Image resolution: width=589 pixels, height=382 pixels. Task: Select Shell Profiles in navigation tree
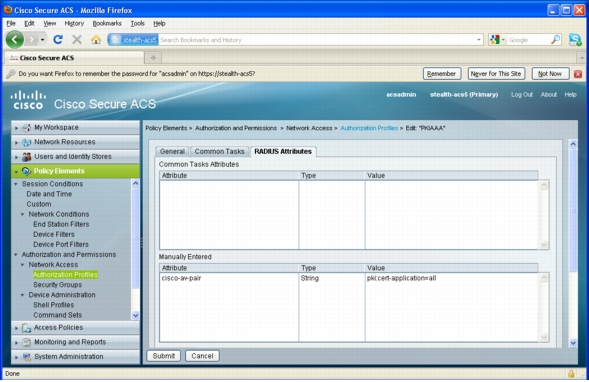[54, 305]
